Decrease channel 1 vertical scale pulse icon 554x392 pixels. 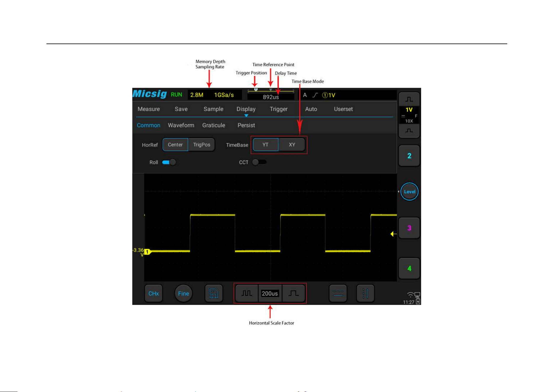tap(409, 131)
